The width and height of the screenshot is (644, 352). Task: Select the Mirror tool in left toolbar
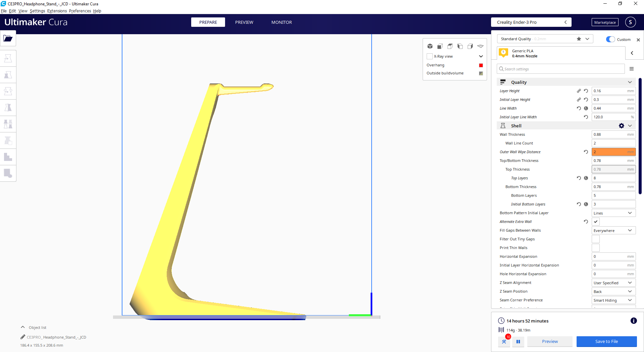[8, 108]
